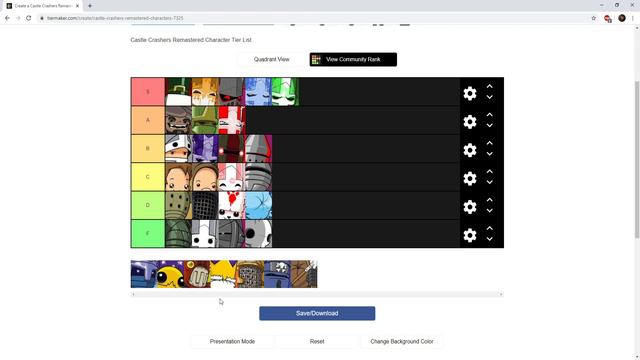640x360 pixels.
Task: Pick the grinning barbarian in A tier
Action: [178, 120]
